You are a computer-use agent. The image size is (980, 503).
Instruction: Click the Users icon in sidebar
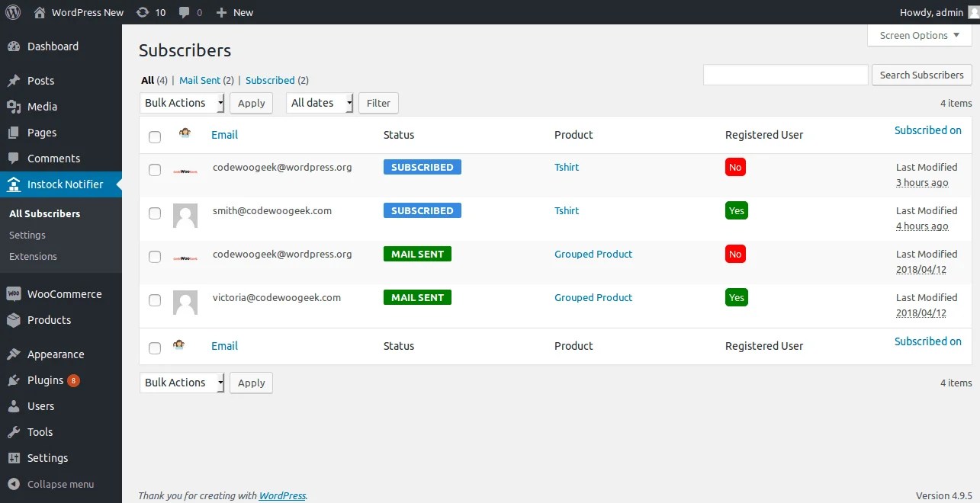point(14,406)
